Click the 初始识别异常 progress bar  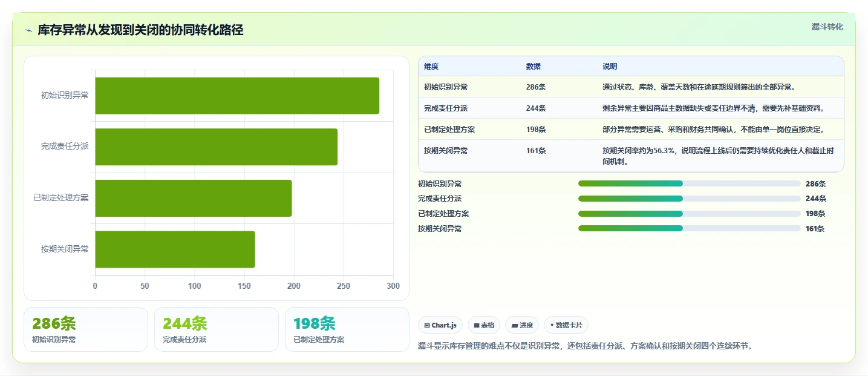click(x=690, y=183)
